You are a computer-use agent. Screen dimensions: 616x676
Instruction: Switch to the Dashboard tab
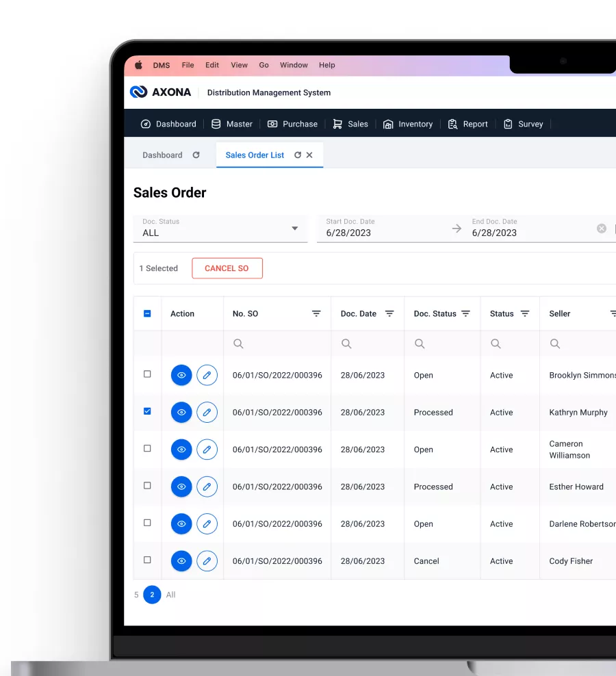162,155
